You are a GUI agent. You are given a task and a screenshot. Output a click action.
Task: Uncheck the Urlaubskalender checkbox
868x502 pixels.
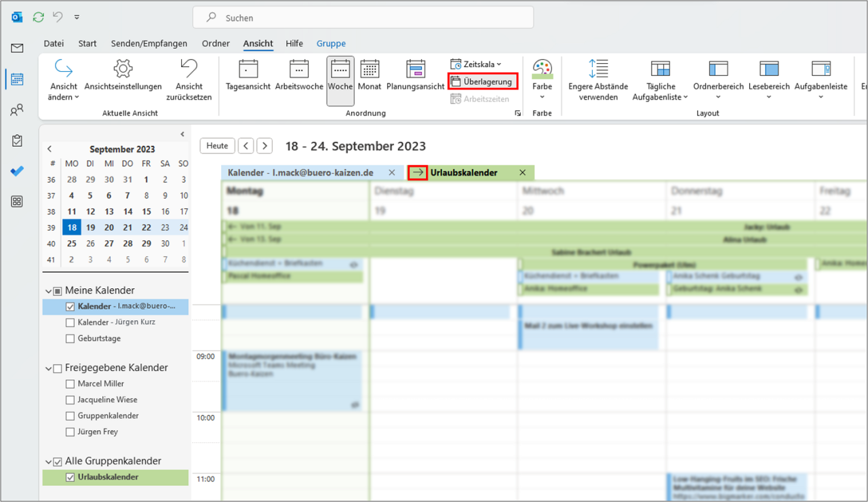click(71, 478)
